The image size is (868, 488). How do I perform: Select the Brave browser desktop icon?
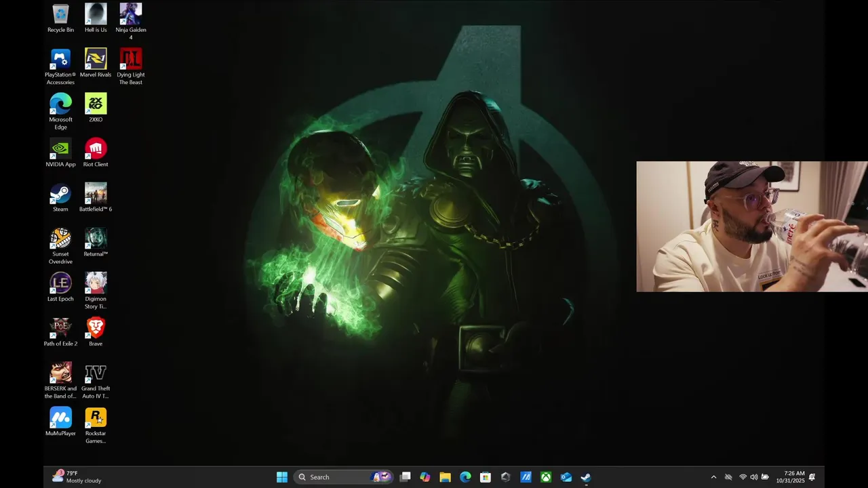pyautogui.click(x=96, y=331)
